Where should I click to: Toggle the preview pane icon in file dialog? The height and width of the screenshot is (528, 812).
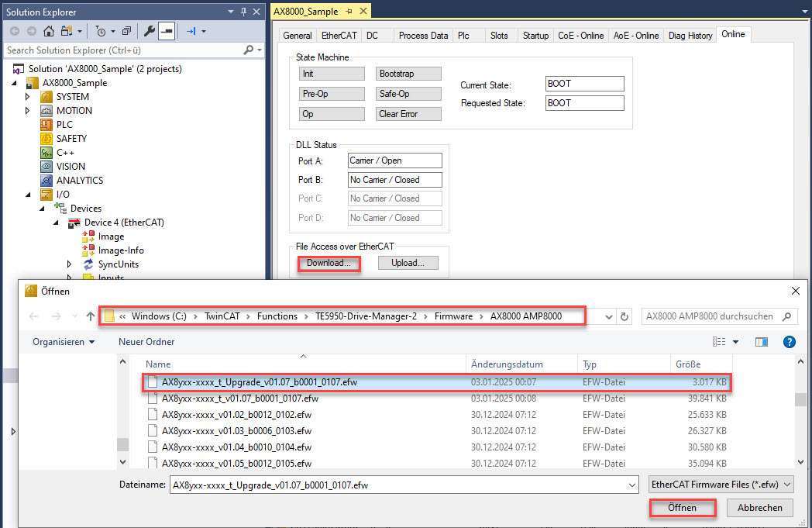click(761, 342)
